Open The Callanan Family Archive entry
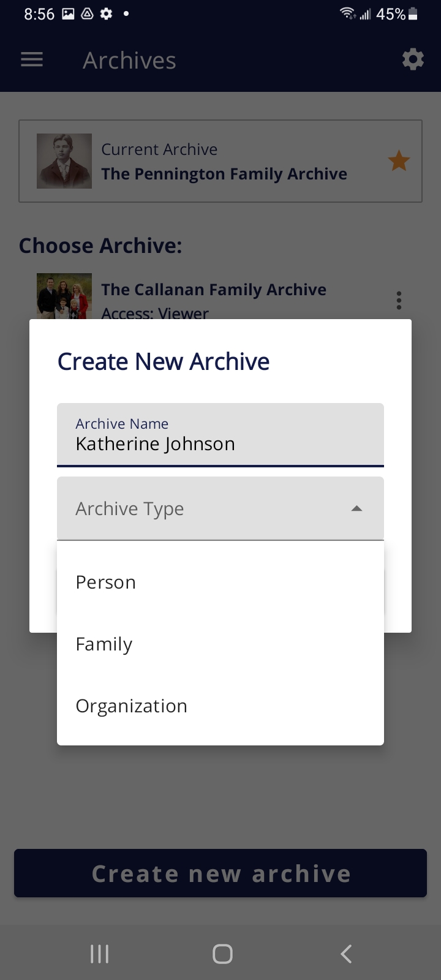This screenshot has height=980, width=441. pos(213,290)
